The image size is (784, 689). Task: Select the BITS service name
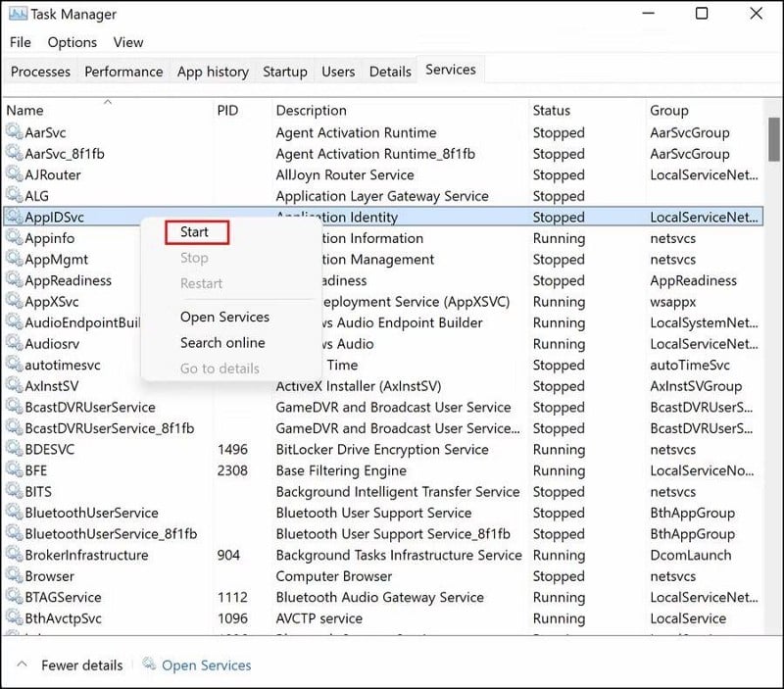(38, 491)
